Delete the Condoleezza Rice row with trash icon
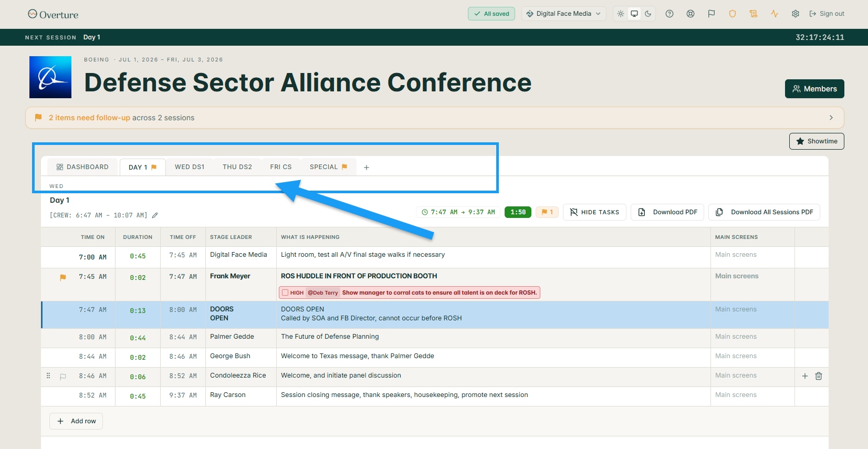 pos(819,376)
